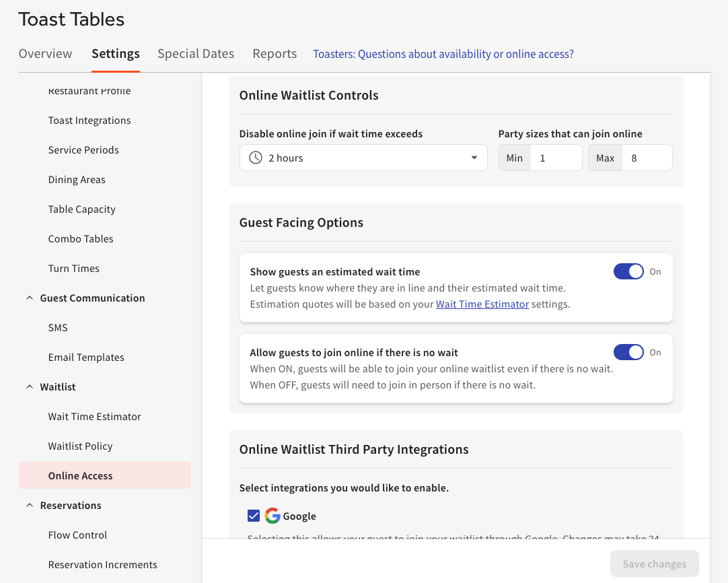Open the Wait Time Estimator link

pyautogui.click(x=482, y=304)
